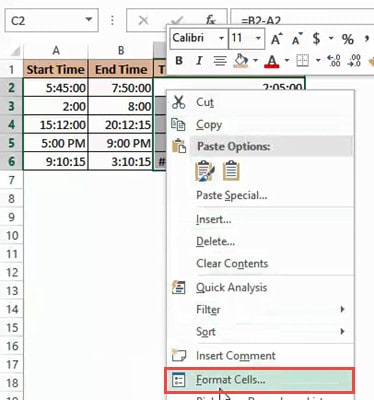Image resolution: width=374 pixels, height=400 pixels.
Task: Select column A header
Action: point(56,51)
